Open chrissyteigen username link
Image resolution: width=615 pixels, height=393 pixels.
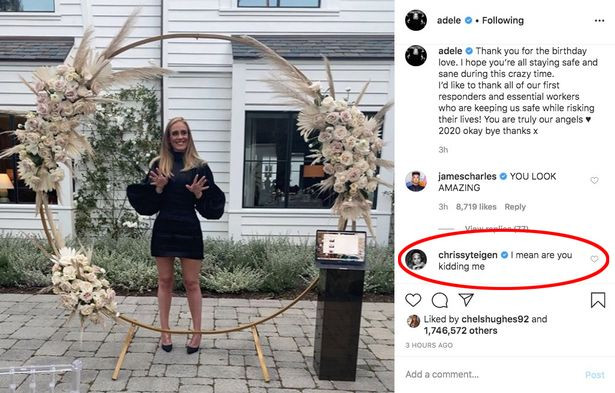pos(468,255)
